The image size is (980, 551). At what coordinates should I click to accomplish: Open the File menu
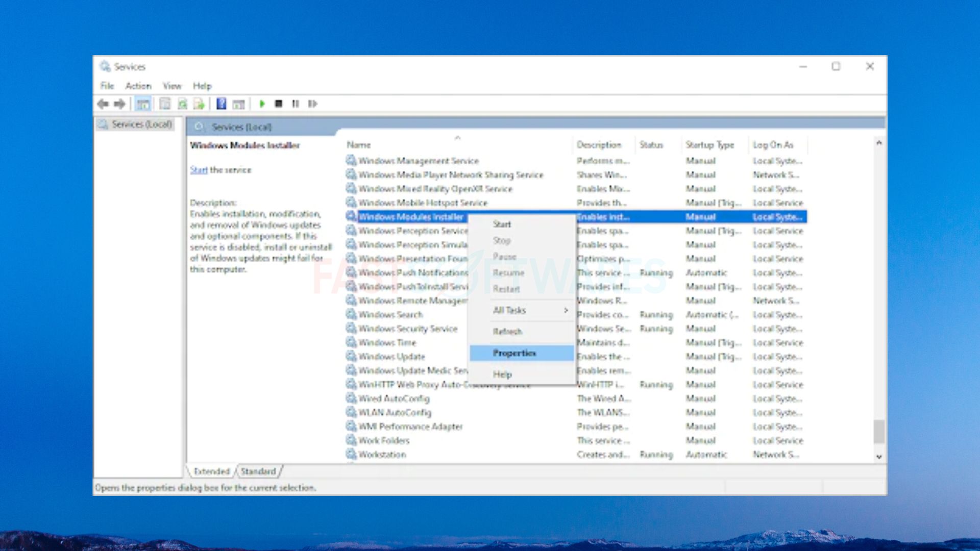107,86
